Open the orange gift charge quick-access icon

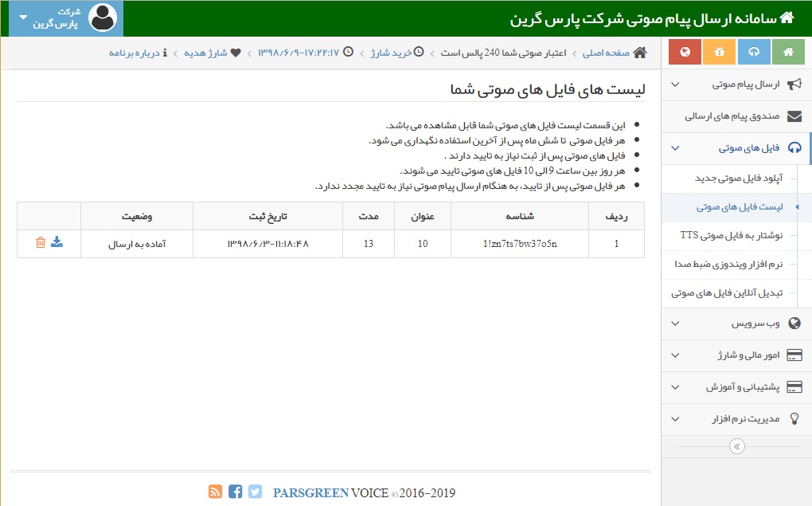coord(719,52)
